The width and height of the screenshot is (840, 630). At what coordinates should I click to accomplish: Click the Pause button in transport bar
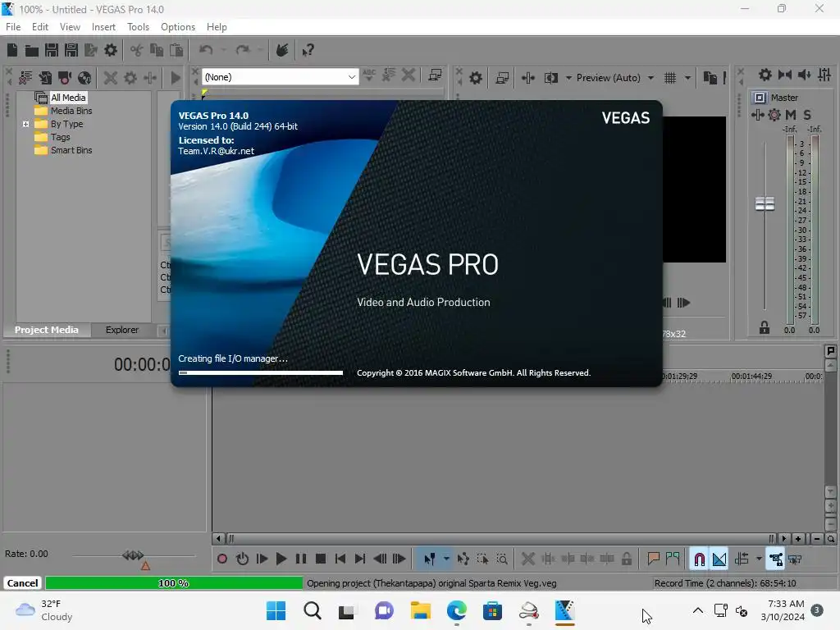coord(301,559)
